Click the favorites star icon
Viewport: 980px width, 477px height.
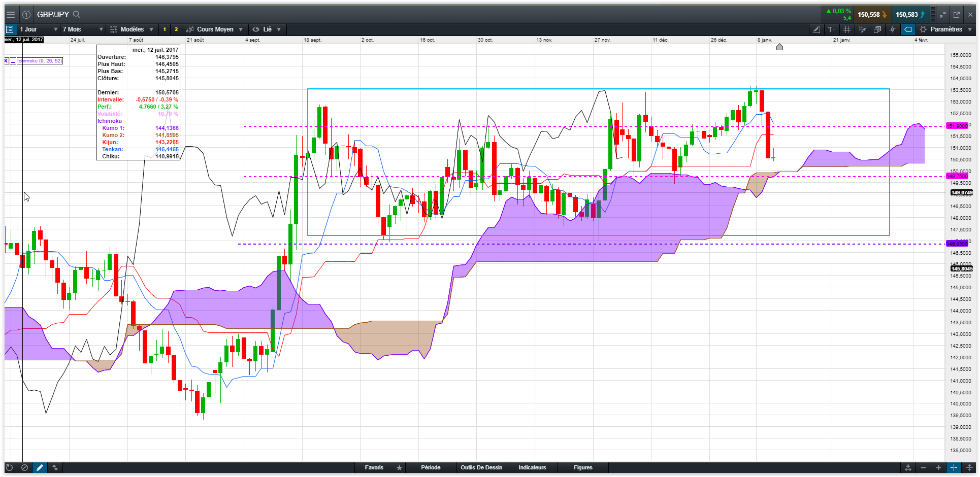pos(400,468)
